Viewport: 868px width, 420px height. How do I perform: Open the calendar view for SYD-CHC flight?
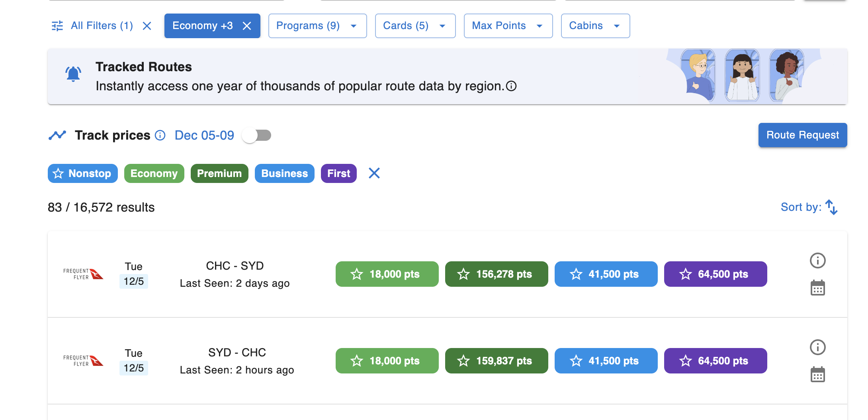point(817,374)
